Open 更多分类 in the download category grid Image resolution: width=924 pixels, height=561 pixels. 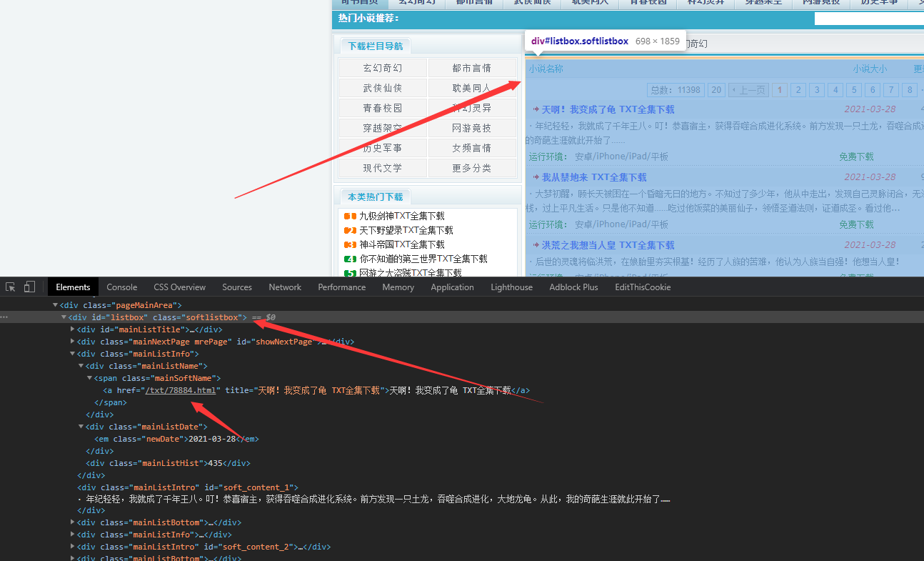click(472, 168)
